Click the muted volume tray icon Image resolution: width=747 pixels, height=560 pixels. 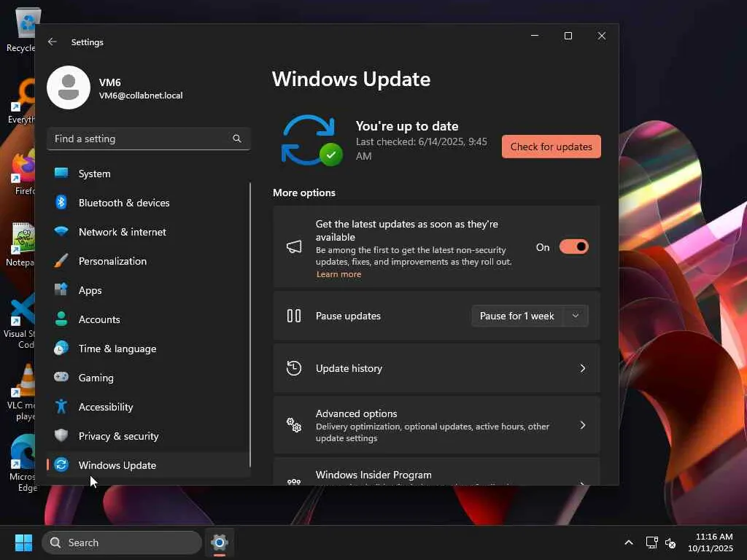click(670, 542)
